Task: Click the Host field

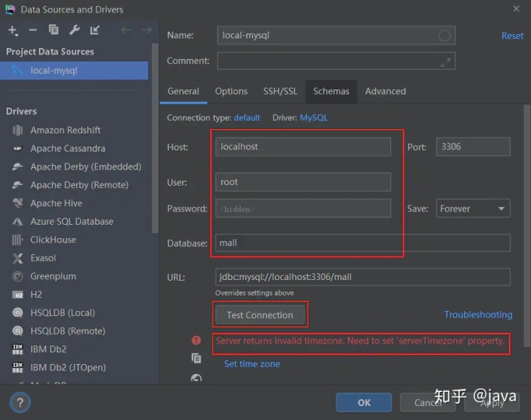Action: (303, 147)
